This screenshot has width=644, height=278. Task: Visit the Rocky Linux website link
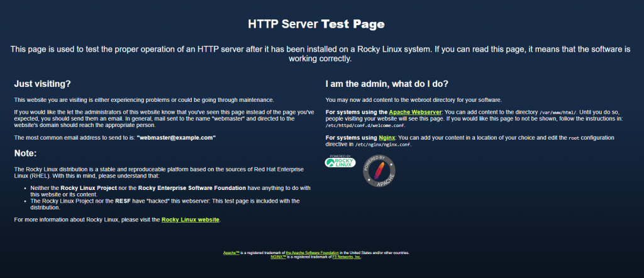[x=190, y=220]
